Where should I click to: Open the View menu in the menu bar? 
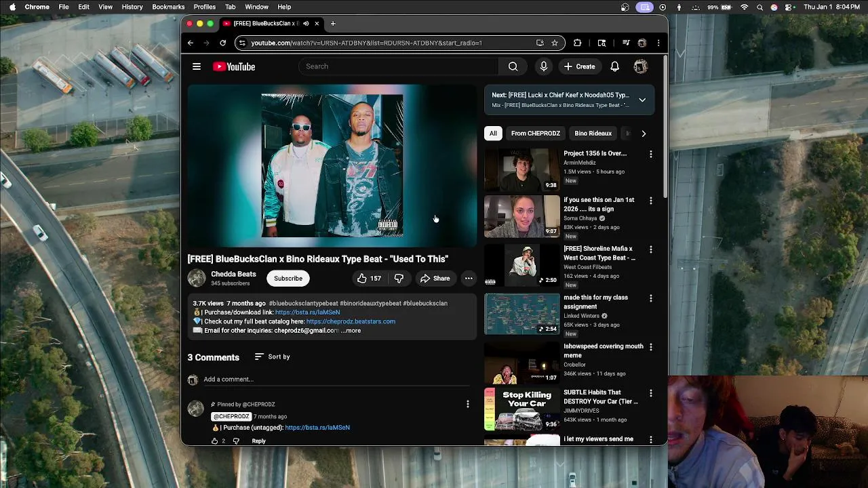(105, 7)
